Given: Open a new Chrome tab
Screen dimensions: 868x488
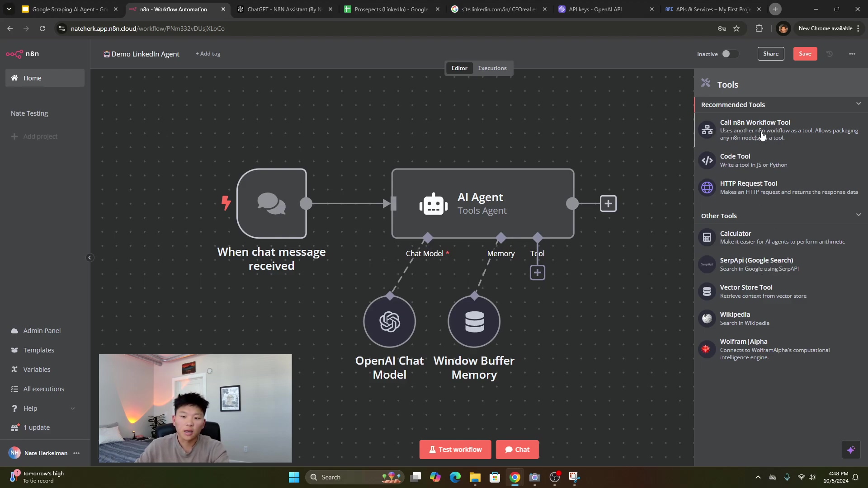Looking at the screenshot, I should (x=775, y=9).
